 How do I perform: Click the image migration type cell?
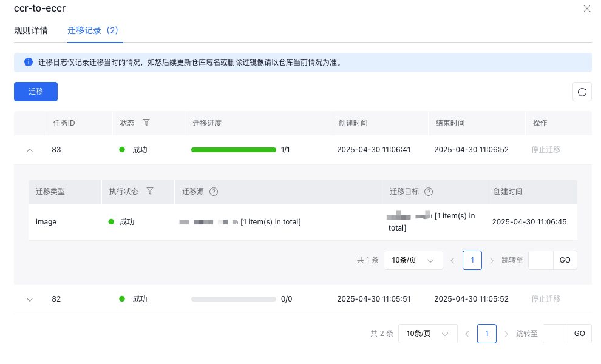tap(46, 222)
